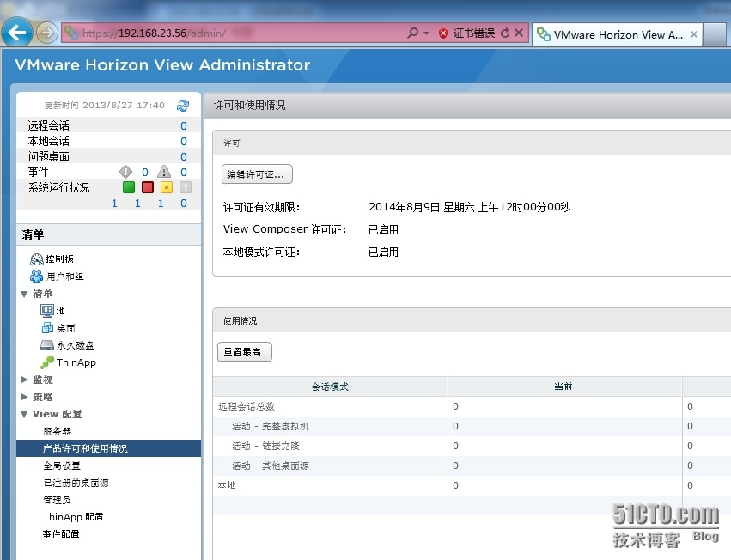Expand the 策略 policies node

tap(25, 397)
